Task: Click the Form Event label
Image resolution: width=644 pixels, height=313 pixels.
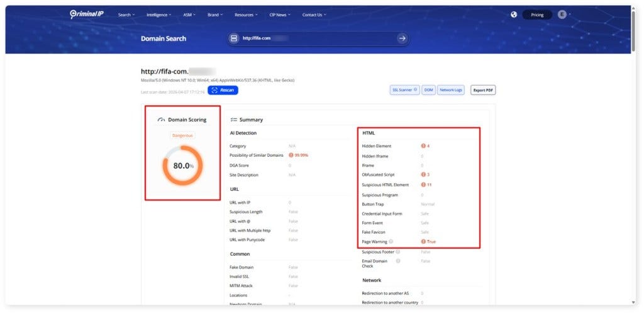Action: coord(372,223)
